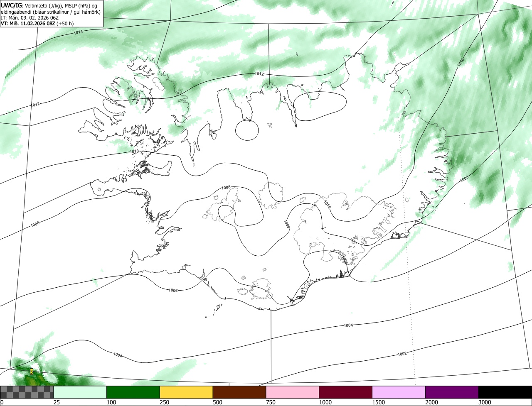Pick the yellow 250–500 legend swatch
Screen dimensions: 532x406
pos(186,392)
